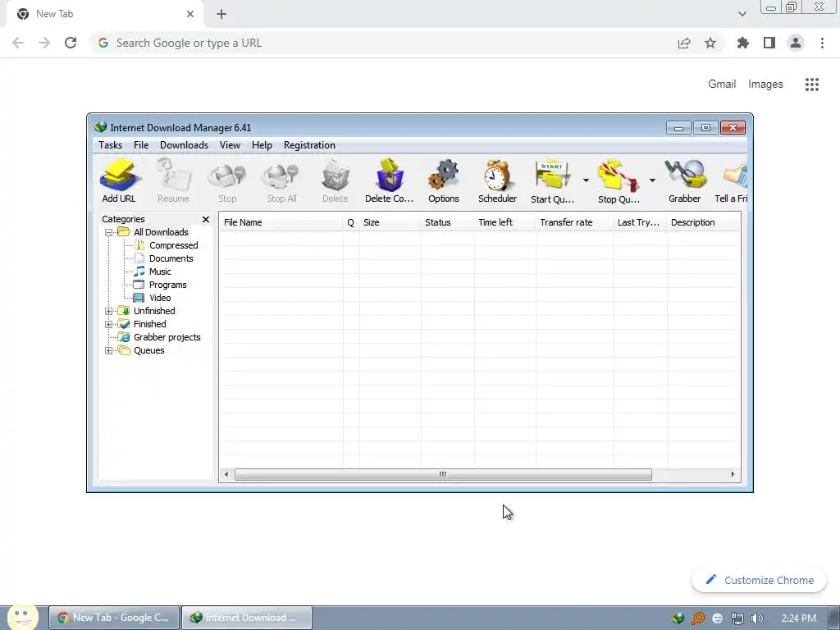Open the View menu
The width and height of the screenshot is (840, 630).
tap(230, 145)
